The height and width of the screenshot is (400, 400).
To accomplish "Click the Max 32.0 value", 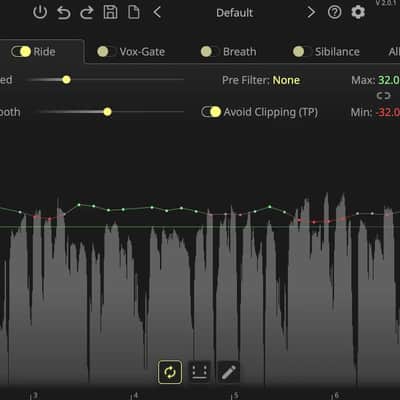I will click(389, 80).
